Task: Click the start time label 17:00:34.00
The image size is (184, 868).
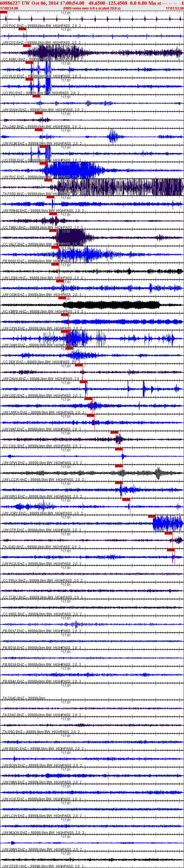Action: 9,8
